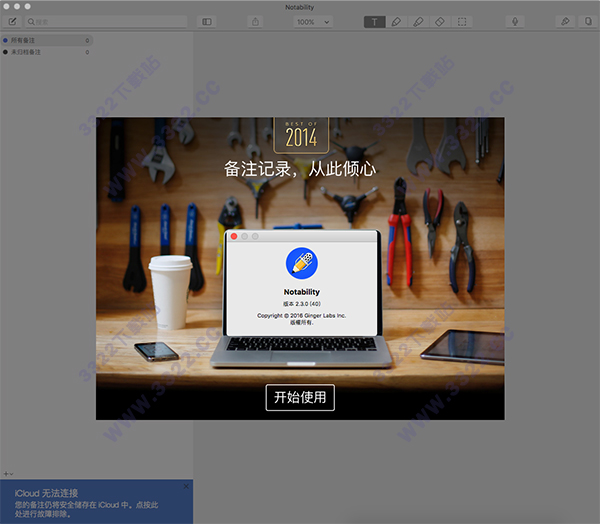
Task: Select the eraser tool
Action: (440, 22)
